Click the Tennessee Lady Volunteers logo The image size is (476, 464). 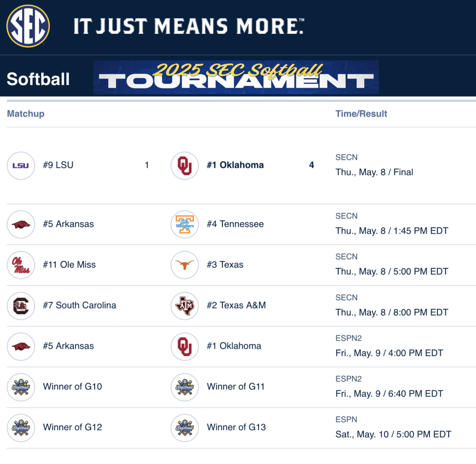184,224
